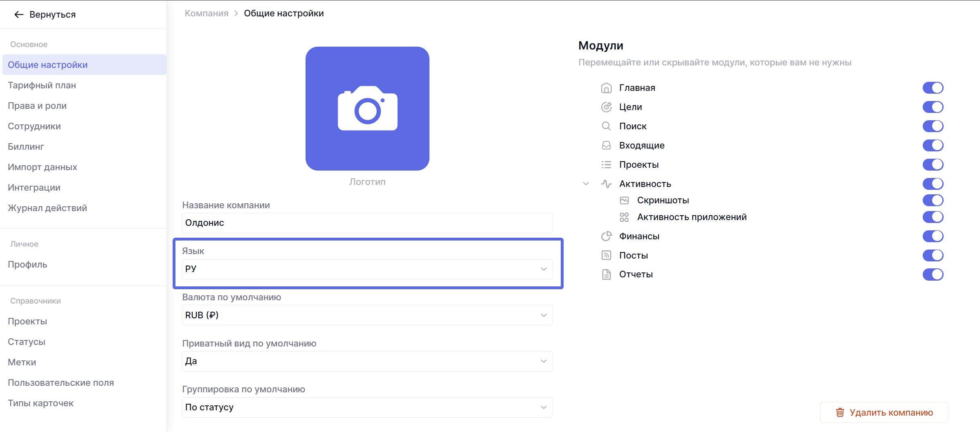This screenshot has width=980, height=432.
Task: Click the image icon beside Скриншоты
Action: [x=624, y=200]
